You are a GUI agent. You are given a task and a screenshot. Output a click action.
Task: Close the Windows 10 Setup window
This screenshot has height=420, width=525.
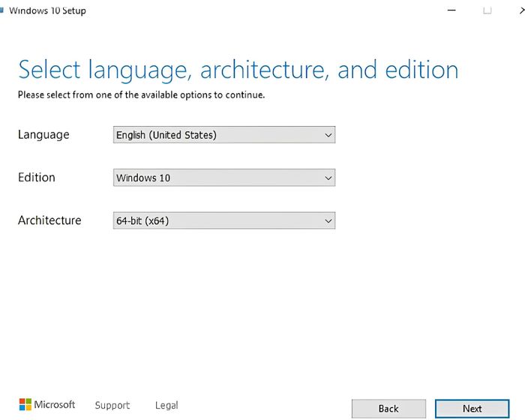522,10
